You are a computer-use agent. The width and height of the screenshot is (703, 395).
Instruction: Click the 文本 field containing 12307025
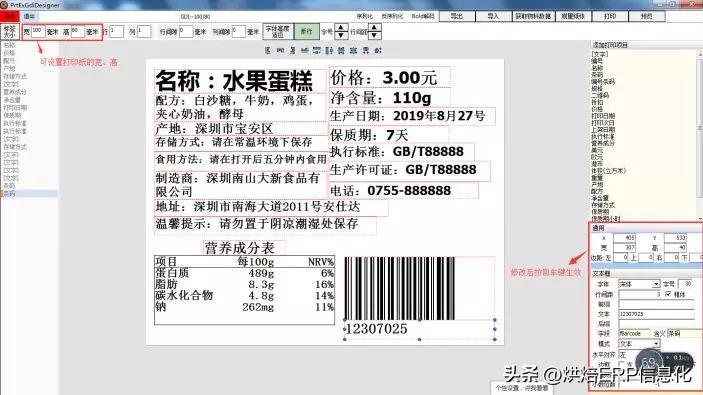coord(656,314)
